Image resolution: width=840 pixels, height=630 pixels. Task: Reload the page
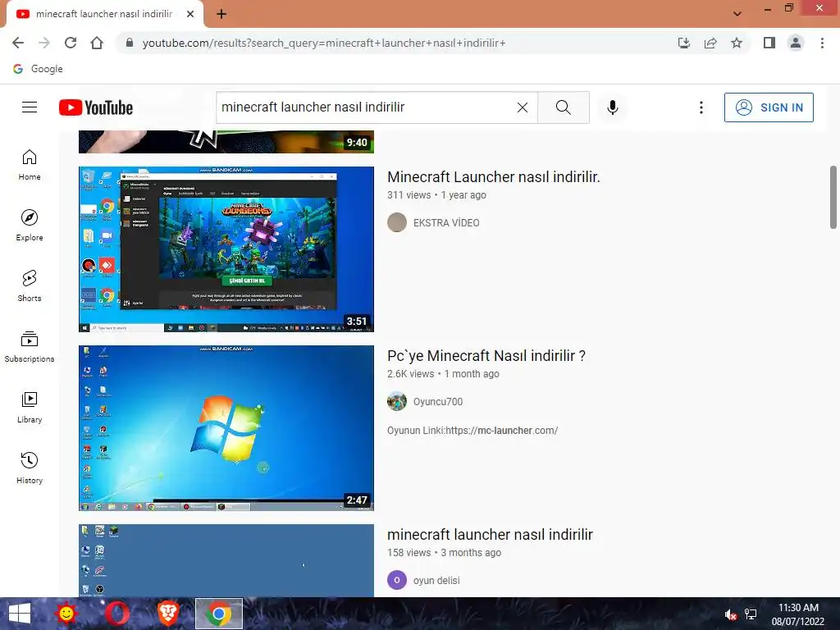pos(71,43)
